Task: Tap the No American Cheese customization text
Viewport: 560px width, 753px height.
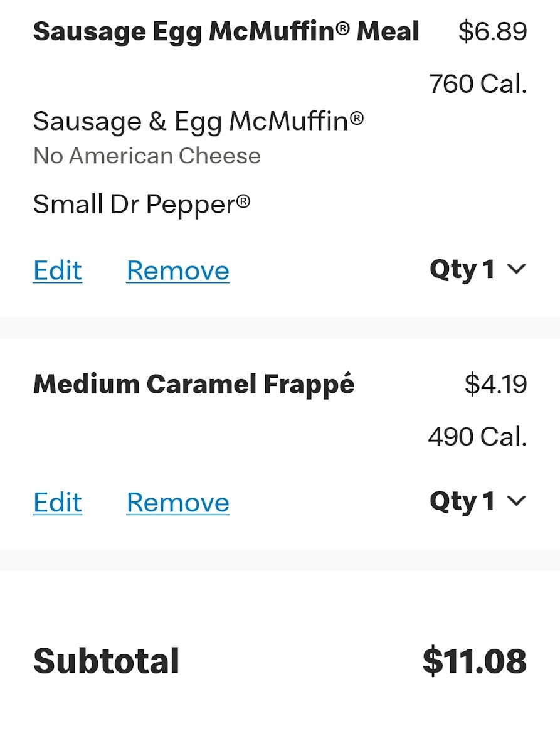Action: [147, 156]
